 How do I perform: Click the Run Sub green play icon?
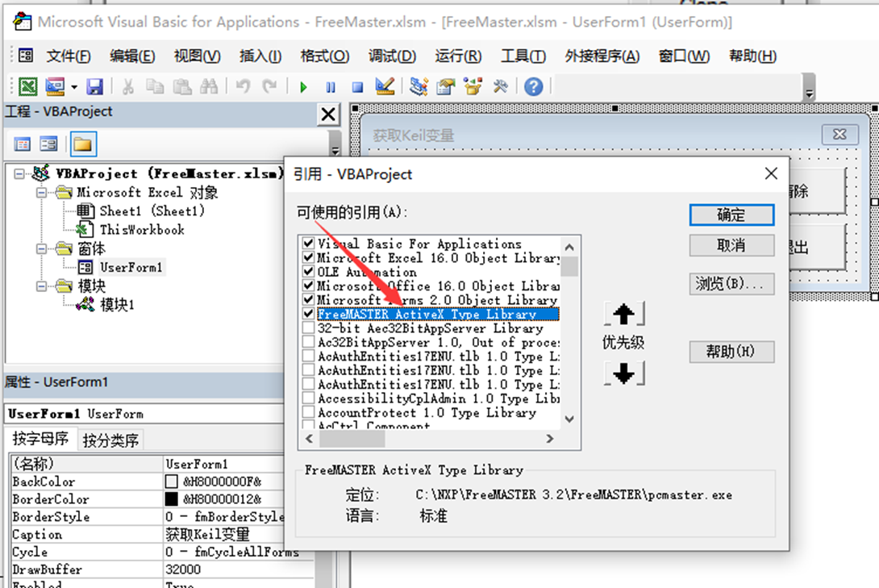pyautogui.click(x=303, y=87)
